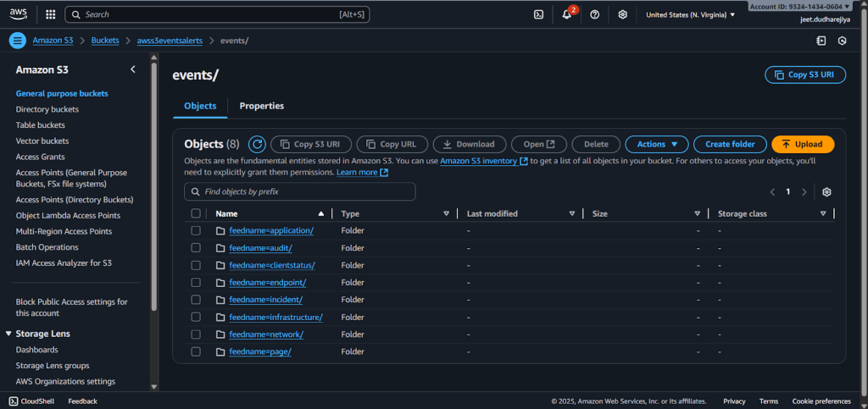Check the feedname=page/ row checkbox

click(x=196, y=351)
